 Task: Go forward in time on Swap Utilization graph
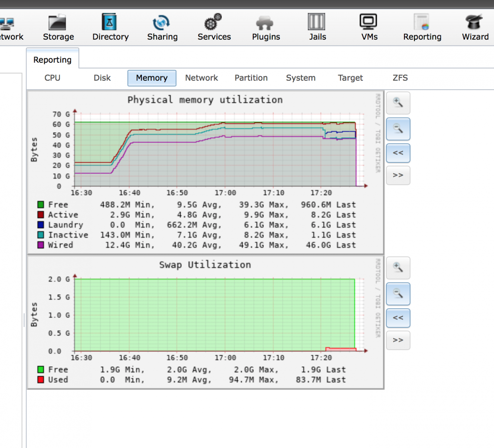pos(398,340)
